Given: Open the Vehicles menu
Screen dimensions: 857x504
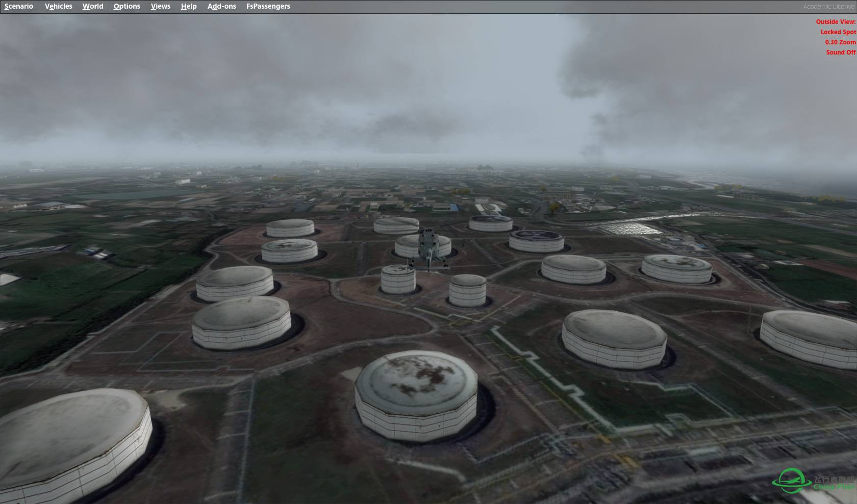Looking at the screenshot, I should click(58, 6).
